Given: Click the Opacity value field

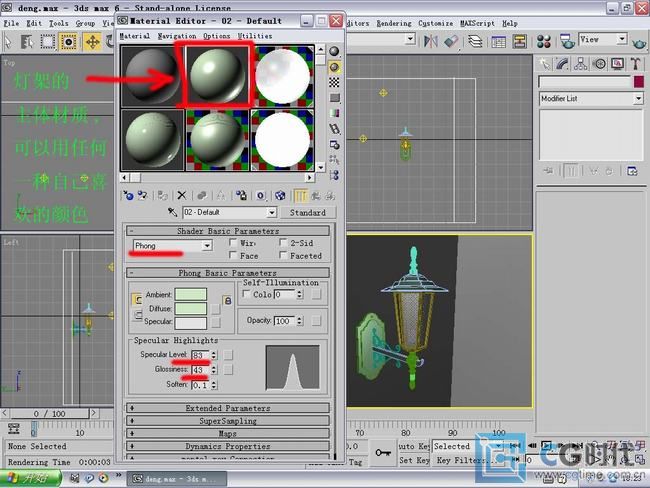Looking at the screenshot, I should pyautogui.click(x=285, y=320).
